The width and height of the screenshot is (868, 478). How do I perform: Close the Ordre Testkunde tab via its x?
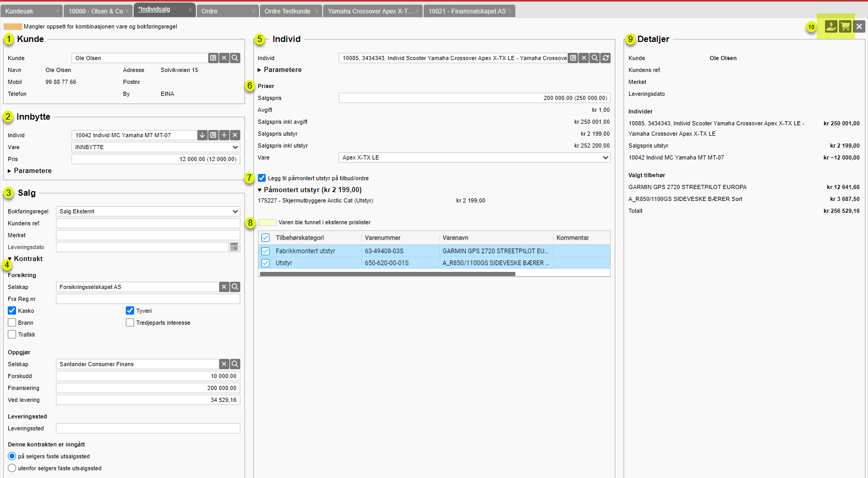coord(316,11)
